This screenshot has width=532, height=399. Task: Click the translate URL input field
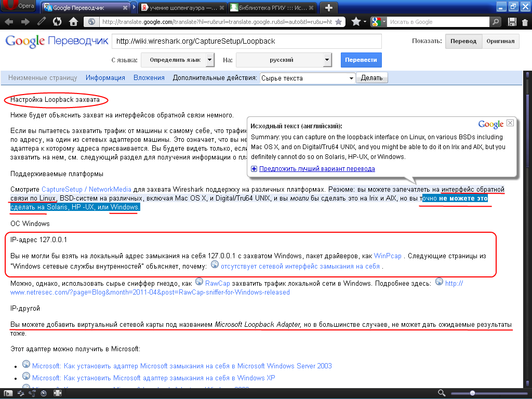coord(247,42)
